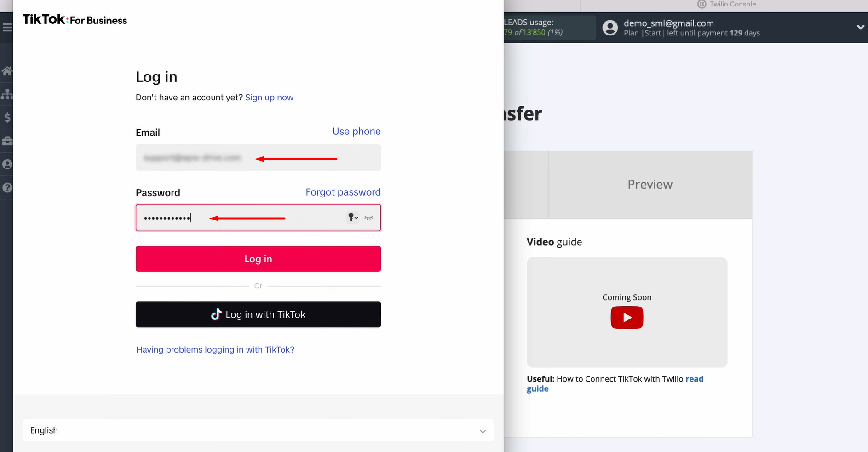The width and height of the screenshot is (868, 452).
Task: Click the dollar payments icon in sidebar
Action: (x=7, y=118)
